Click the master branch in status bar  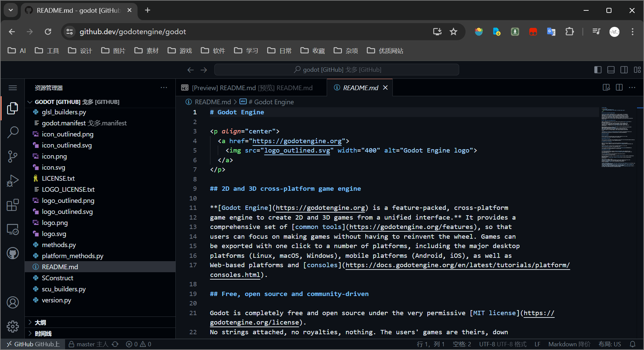click(89, 344)
